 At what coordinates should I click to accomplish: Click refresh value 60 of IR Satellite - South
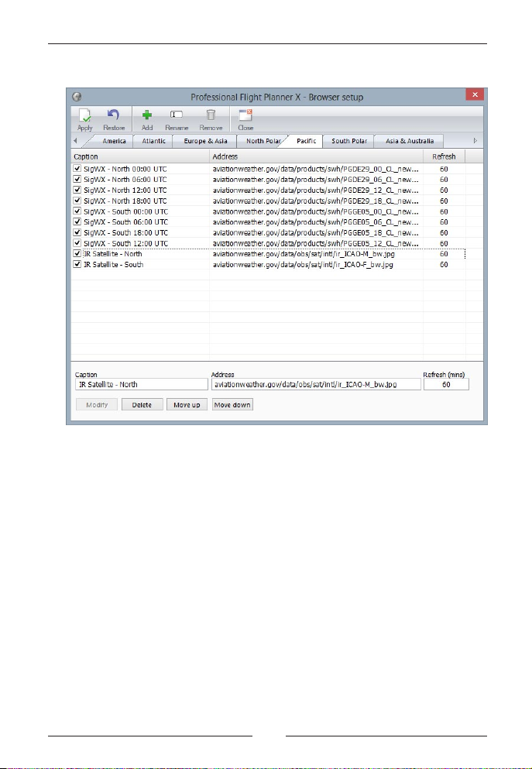pos(444,264)
